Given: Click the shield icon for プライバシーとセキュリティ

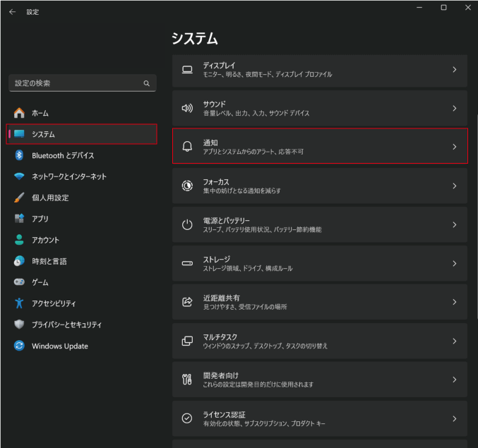Looking at the screenshot, I should point(20,325).
